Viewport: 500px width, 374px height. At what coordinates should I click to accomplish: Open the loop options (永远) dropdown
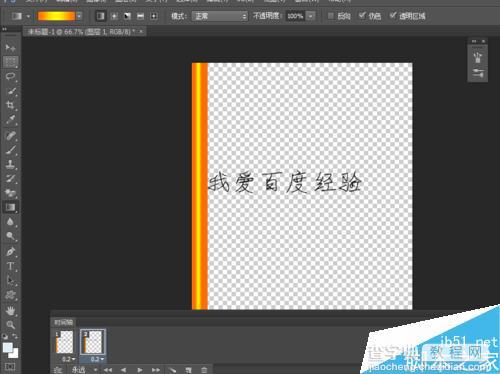click(84, 370)
